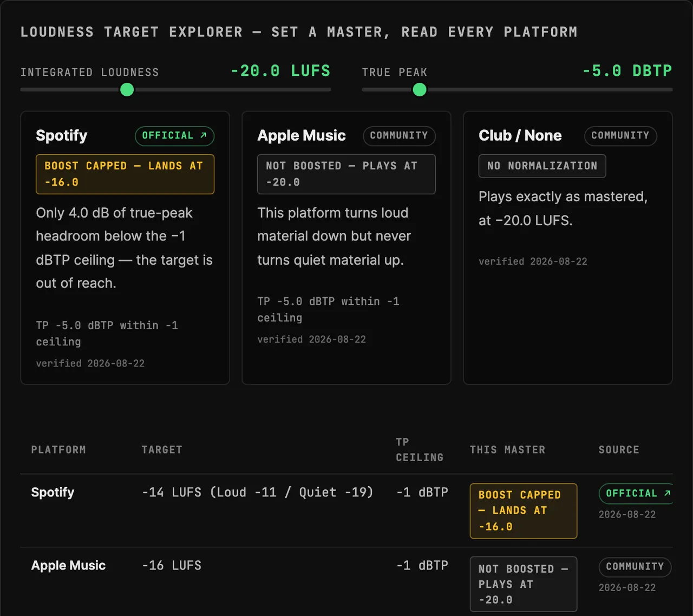
Task: Open the Official source link on Spotify card
Action: click(174, 136)
